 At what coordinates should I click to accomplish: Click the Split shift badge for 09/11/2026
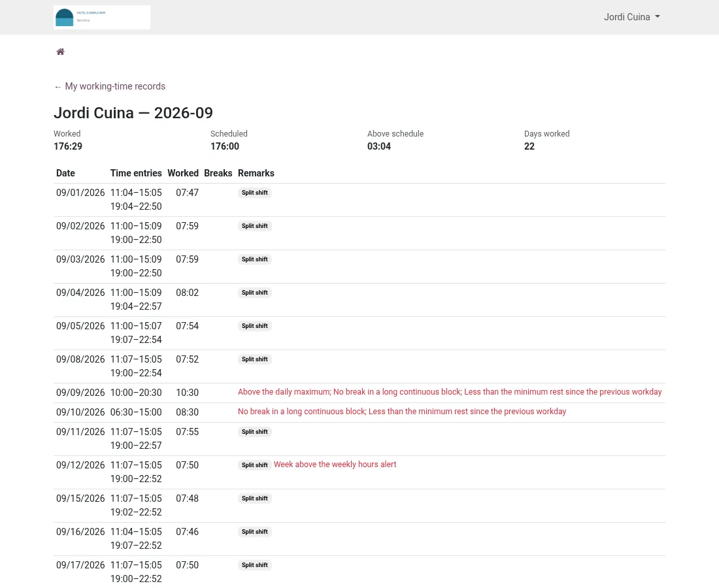tap(255, 432)
